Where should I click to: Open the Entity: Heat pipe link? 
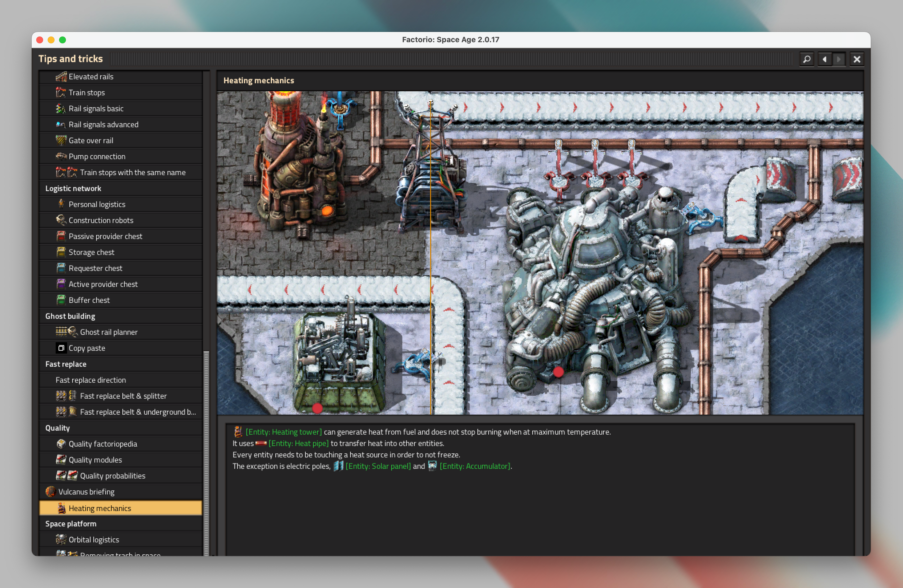point(299,443)
